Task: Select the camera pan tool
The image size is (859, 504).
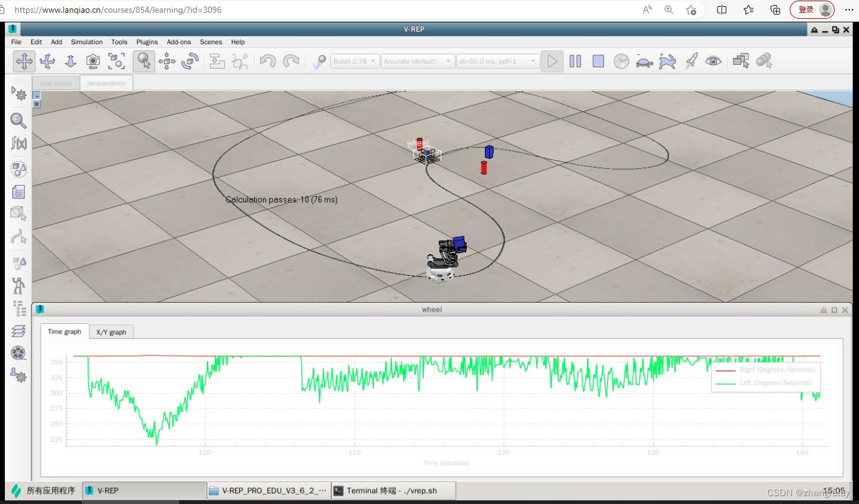Action: [24, 61]
